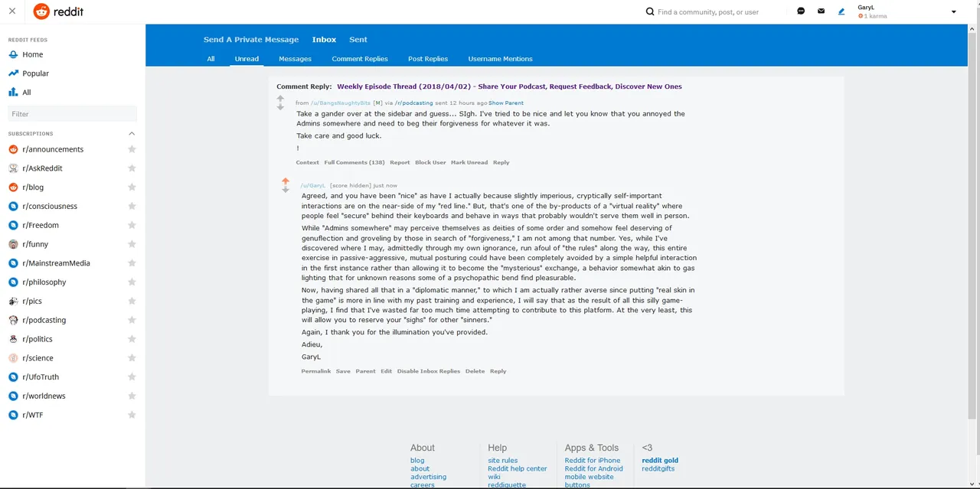This screenshot has height=489, width=980.
Task: Click the r/pics community icon
Action: pyautogui.click(x=13, y=301)
